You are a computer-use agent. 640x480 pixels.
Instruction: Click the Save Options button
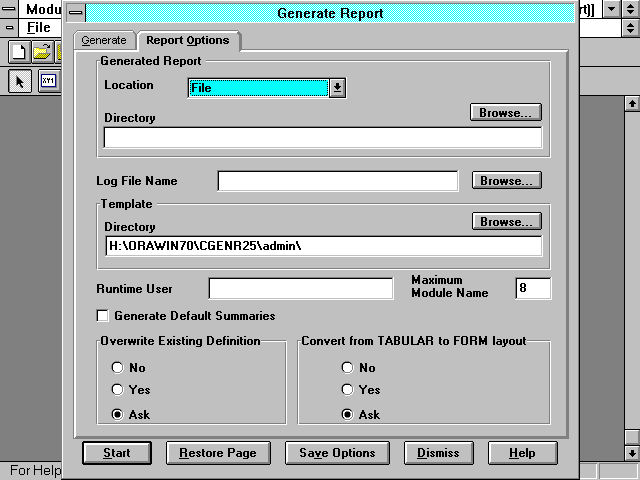pyautogui.click(x=337, y=453)
